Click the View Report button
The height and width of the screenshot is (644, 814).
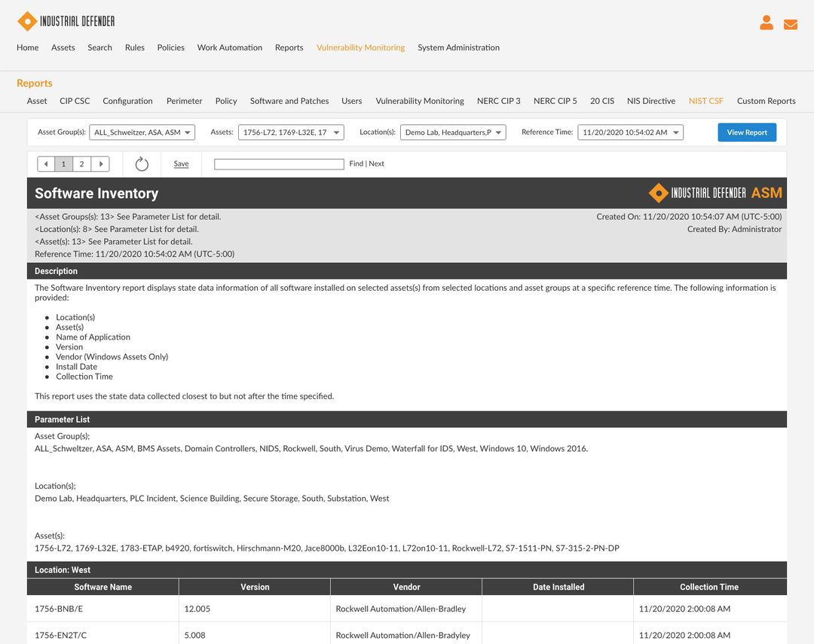pos(747,132)
